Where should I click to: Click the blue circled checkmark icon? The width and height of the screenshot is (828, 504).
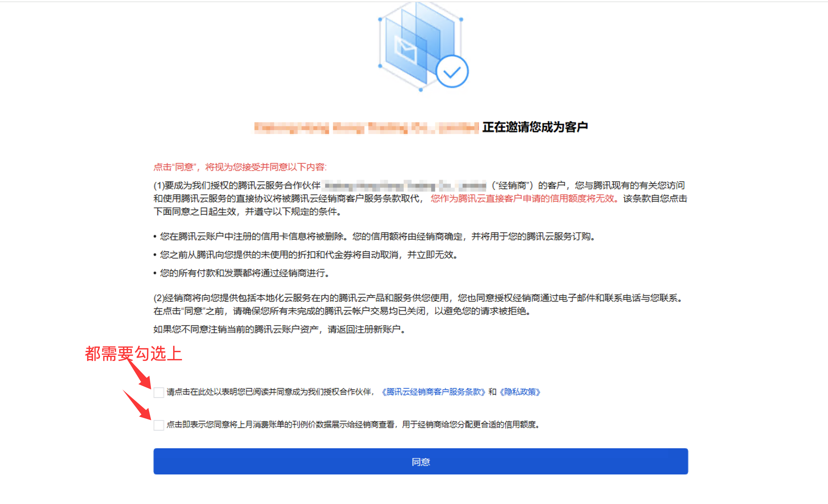pyautogui.click(x=452, y=72)
